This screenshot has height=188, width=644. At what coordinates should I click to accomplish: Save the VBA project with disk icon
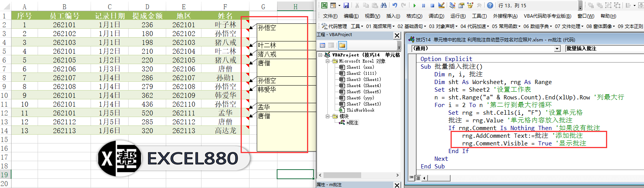tap(346, 5)
